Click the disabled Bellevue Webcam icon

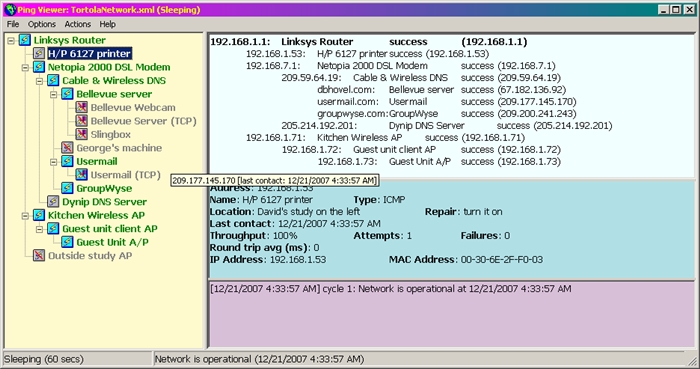pos(81,107)
